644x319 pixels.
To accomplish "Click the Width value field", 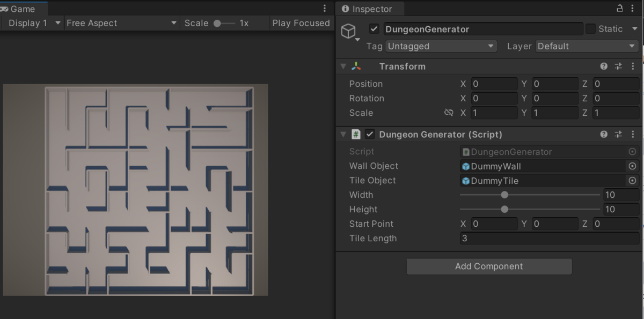I will pyautogui.click(x=621, y=195).
